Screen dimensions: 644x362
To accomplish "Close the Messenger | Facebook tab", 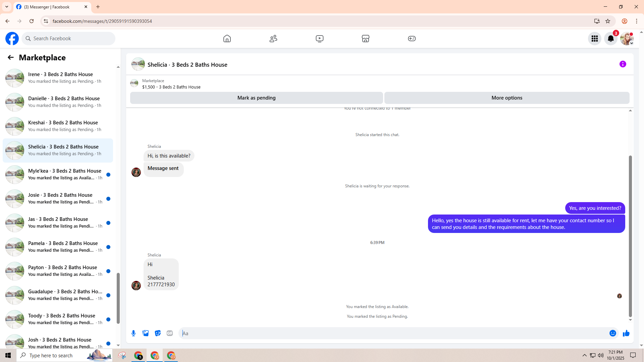I will coord(86,7).
